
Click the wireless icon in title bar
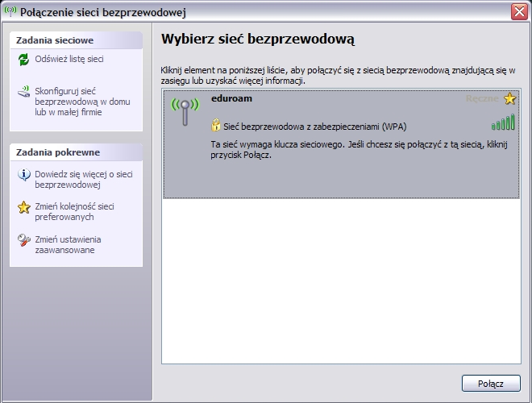(x=10, y=10)
